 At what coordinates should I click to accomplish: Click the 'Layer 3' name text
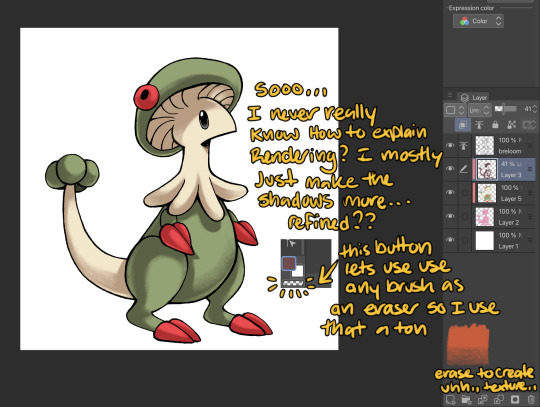511,175
